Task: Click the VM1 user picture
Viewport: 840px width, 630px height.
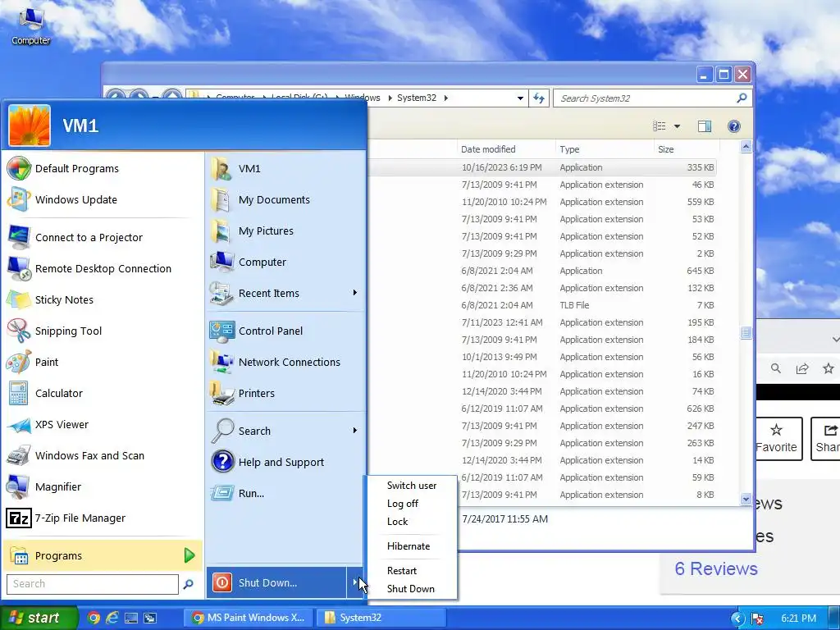Action: coord(30,126)
